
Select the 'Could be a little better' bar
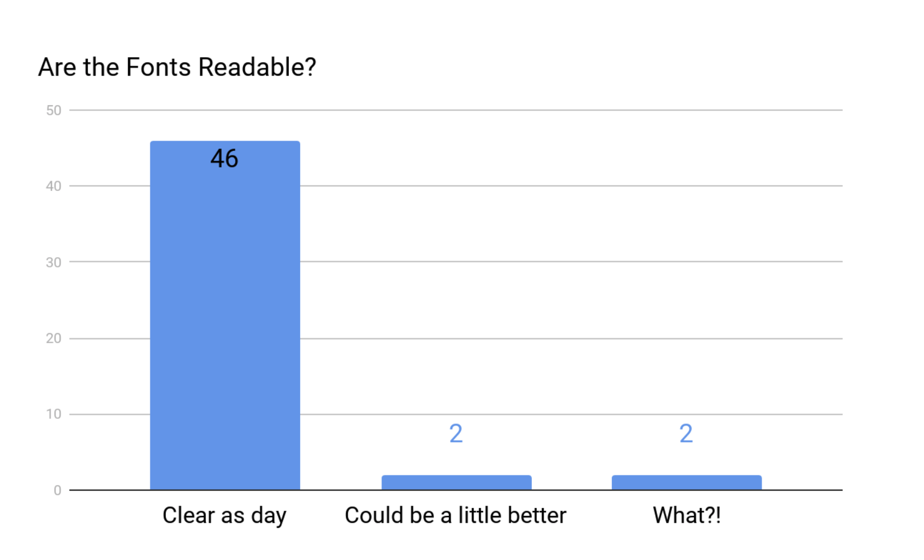tap(456, 482)
